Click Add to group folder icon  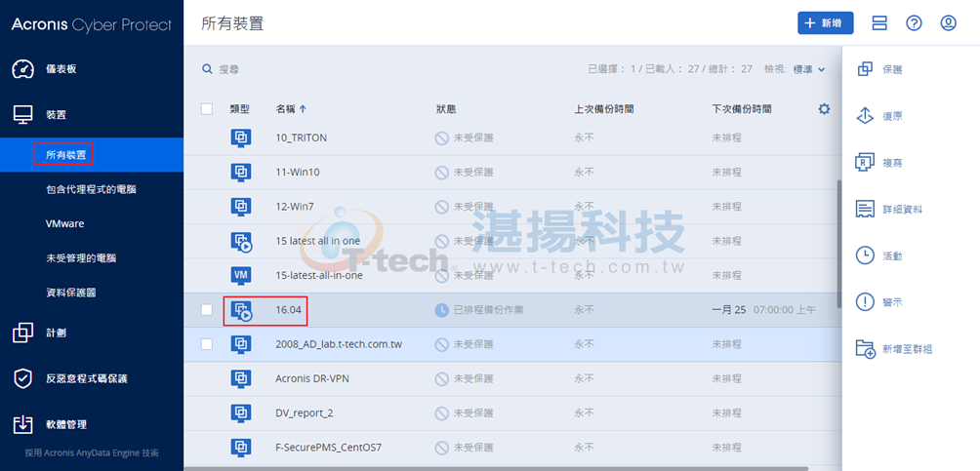pyautogui.click(x=865, y=349)
